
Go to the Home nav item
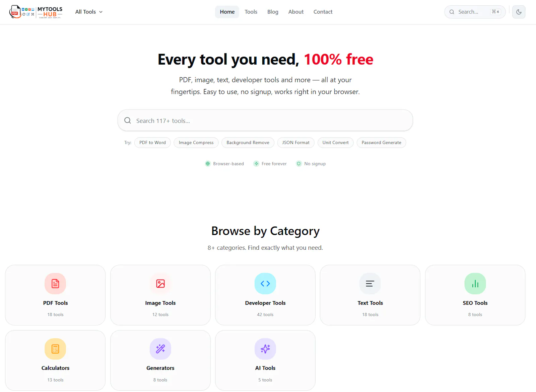227,12
